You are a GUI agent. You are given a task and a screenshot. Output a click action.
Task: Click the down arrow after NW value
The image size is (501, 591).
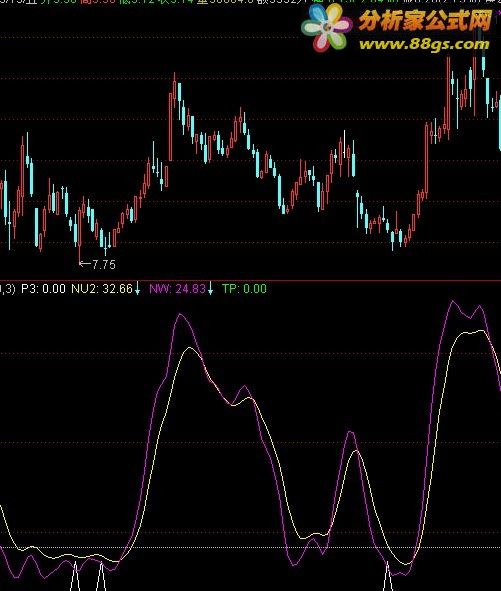[210, 288]
